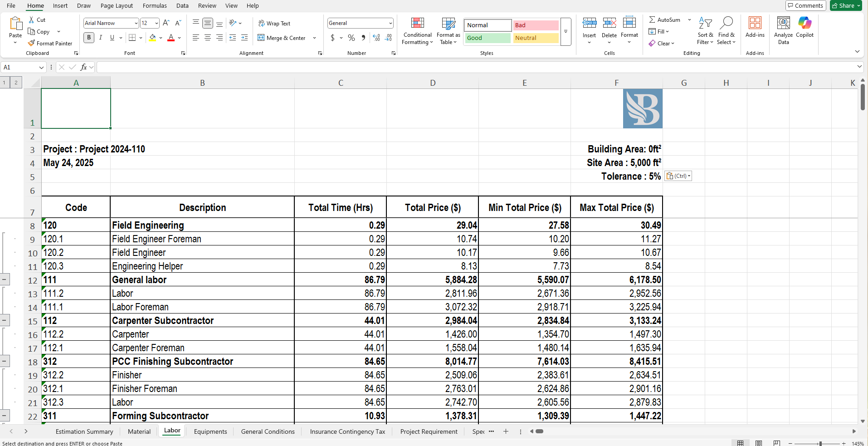Screen dimensions: 868x446
Task: Click the Share button
Action: (846, 5)
